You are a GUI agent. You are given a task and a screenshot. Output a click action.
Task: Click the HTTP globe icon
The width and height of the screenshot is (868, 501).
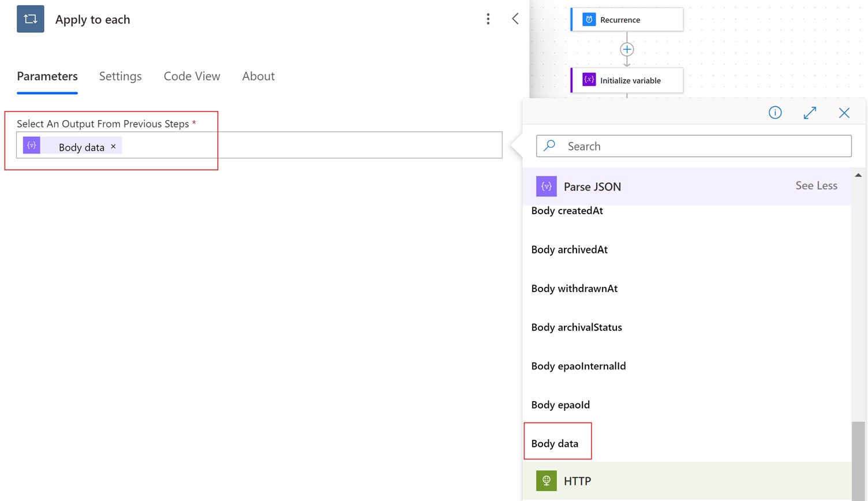[547, 481]
